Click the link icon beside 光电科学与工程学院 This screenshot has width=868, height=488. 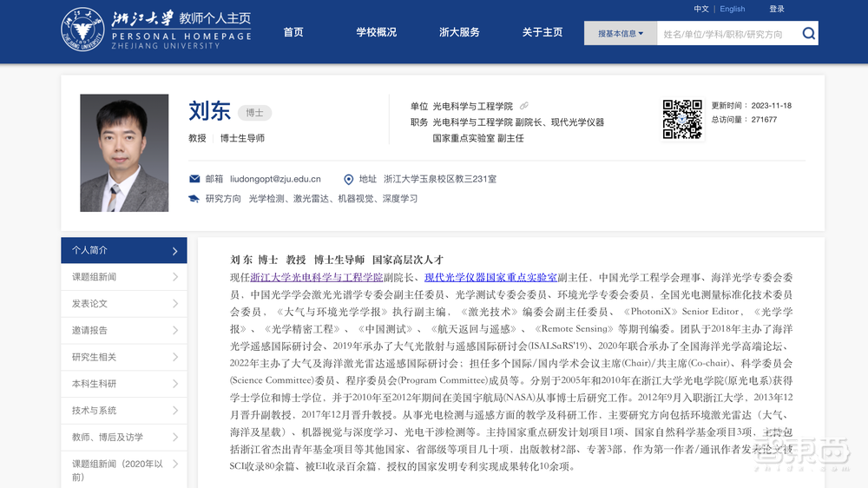pos(524,106)
